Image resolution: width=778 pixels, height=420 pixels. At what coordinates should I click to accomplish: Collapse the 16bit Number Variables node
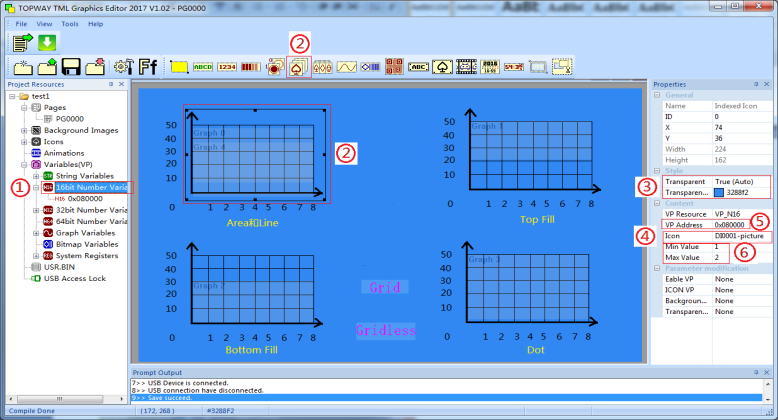pos(36,188)
